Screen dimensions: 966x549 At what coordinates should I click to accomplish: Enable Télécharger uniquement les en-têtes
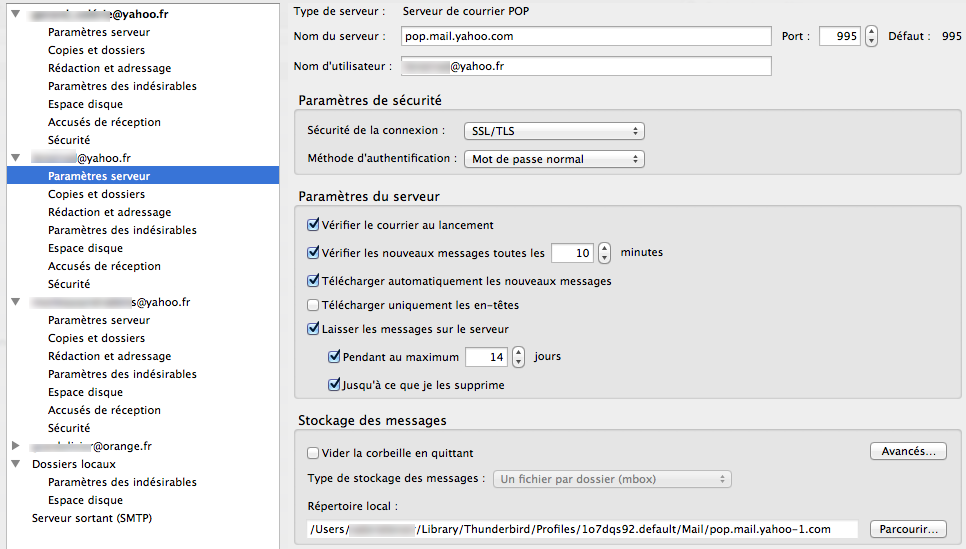(x=313, y=305)
